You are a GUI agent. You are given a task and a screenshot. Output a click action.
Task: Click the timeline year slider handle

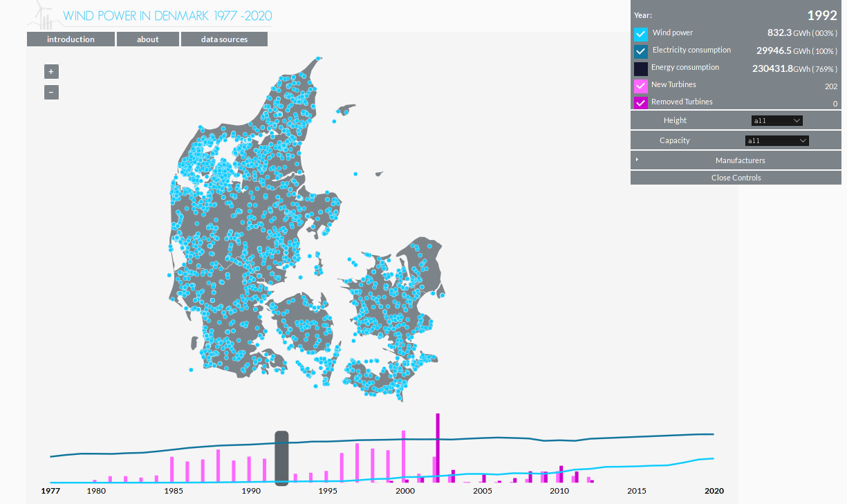point(281,458)
